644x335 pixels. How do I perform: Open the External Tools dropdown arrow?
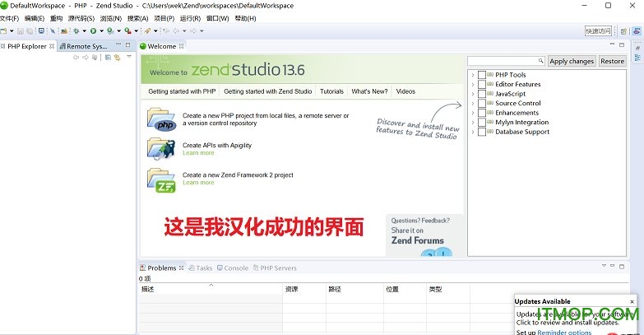(x=136, y=30)
